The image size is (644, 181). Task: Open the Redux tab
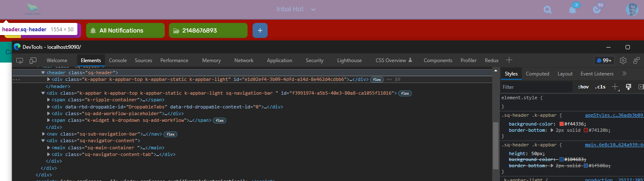pyautogui.click(x=492, y=60)
